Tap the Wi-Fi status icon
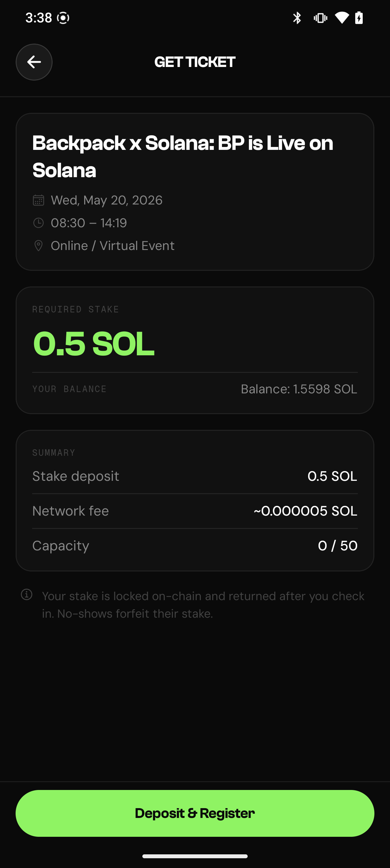Screen dimensions: 390x868 click(342, 18)
